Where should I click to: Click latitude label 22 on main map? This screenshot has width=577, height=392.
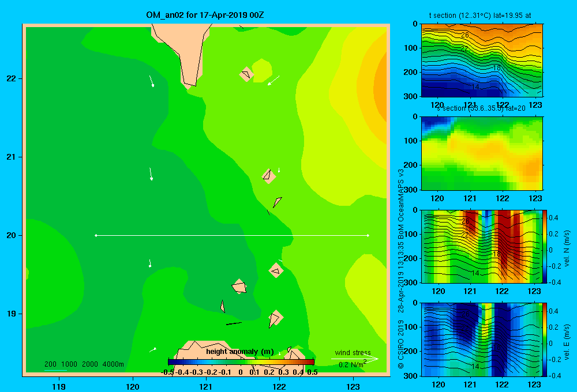(x=12, y=78)
